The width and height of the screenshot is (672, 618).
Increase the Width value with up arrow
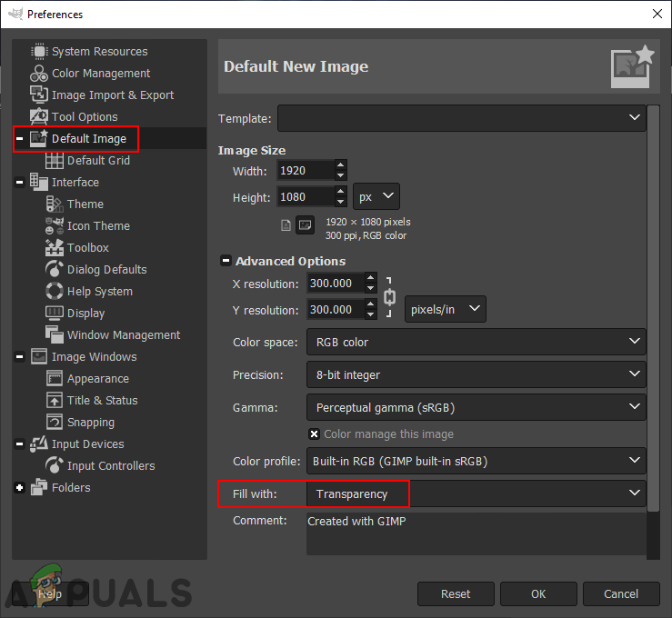[341, 164]
